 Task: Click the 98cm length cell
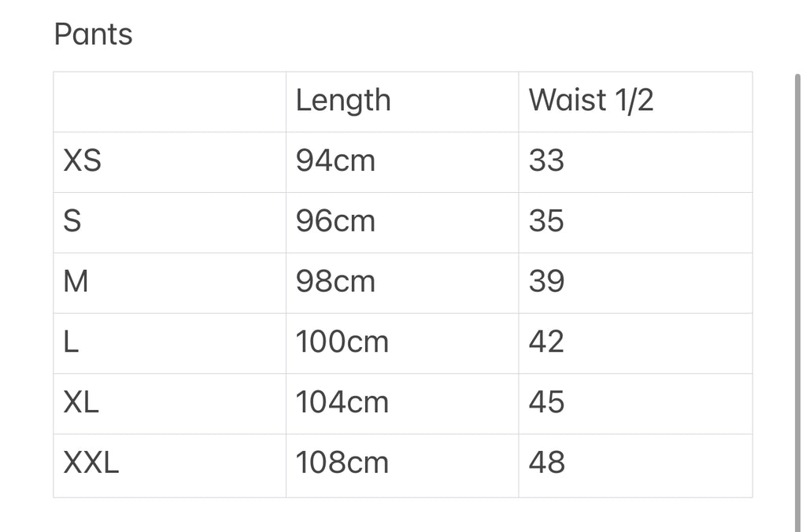tap(335, 282)
